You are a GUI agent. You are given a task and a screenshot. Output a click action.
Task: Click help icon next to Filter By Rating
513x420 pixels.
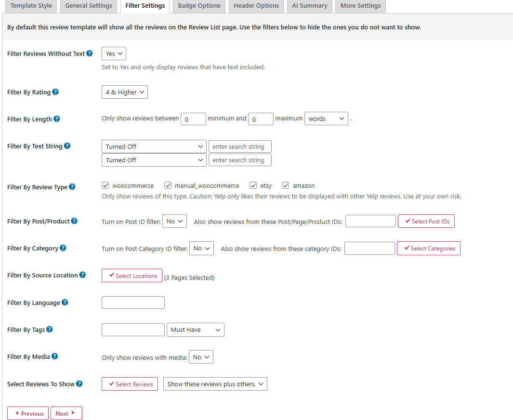[x=55, y=92]
